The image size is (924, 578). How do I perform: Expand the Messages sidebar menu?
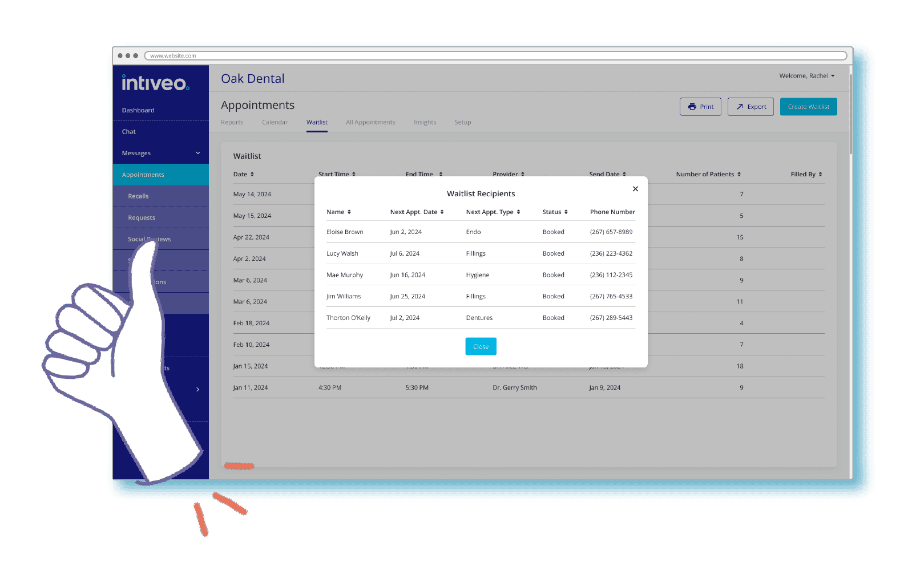pos(160,153)
